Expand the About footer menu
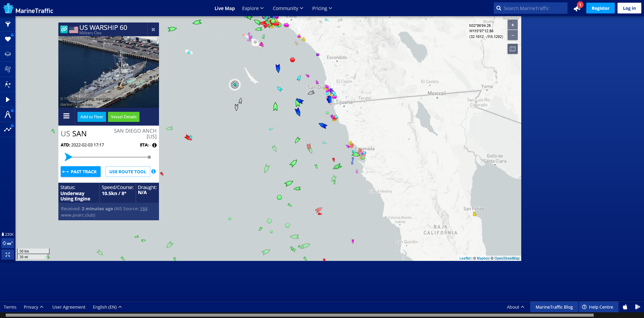Image resolution: width=644 pixels, height=318 pixels. pyautogui.click(x=516, y=307)
